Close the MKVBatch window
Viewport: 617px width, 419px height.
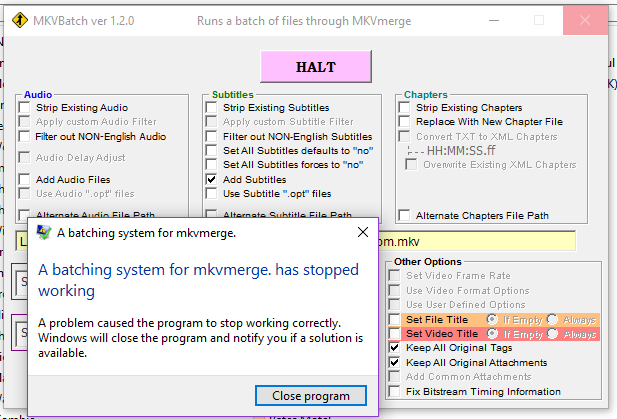coord(585,20)
